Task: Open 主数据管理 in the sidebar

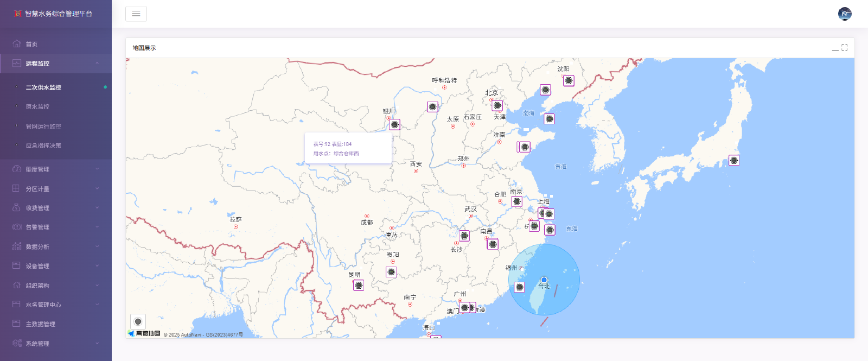Action: tap(41, 324)
